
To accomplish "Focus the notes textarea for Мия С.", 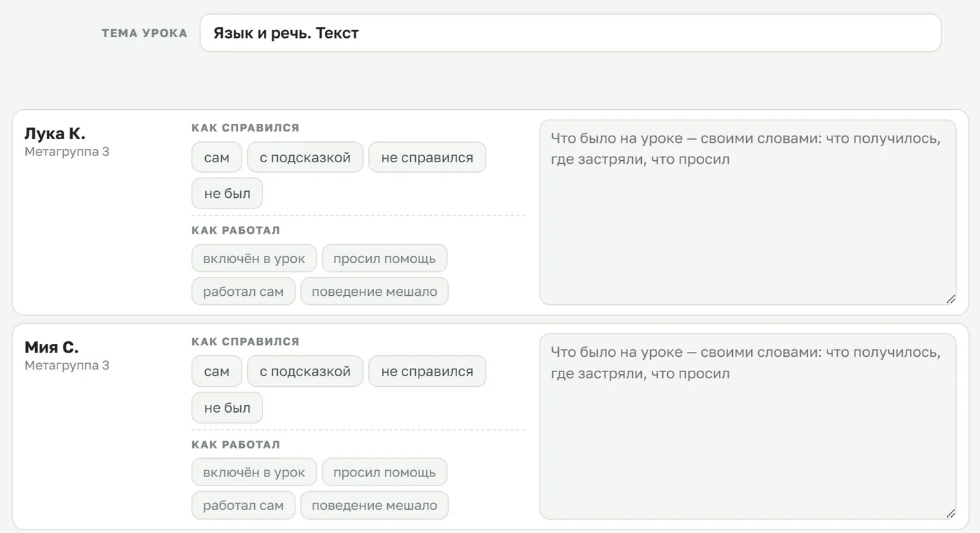I will (748, 427).
